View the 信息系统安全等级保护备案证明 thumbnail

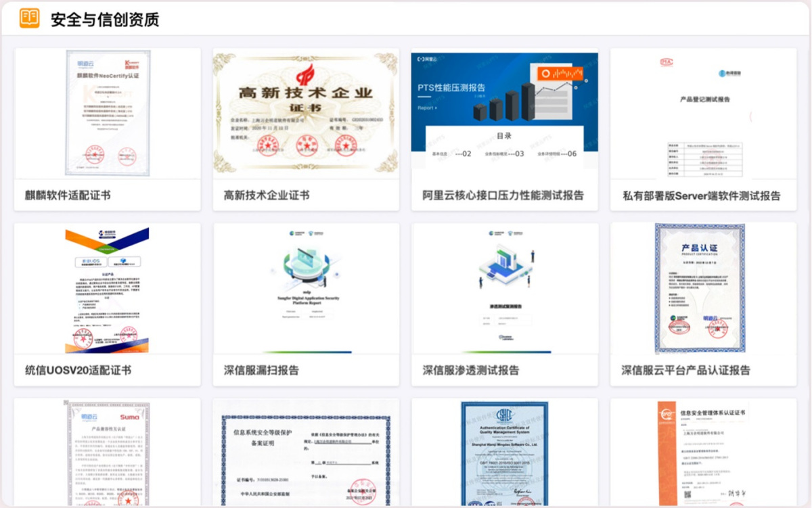point(306,453)
